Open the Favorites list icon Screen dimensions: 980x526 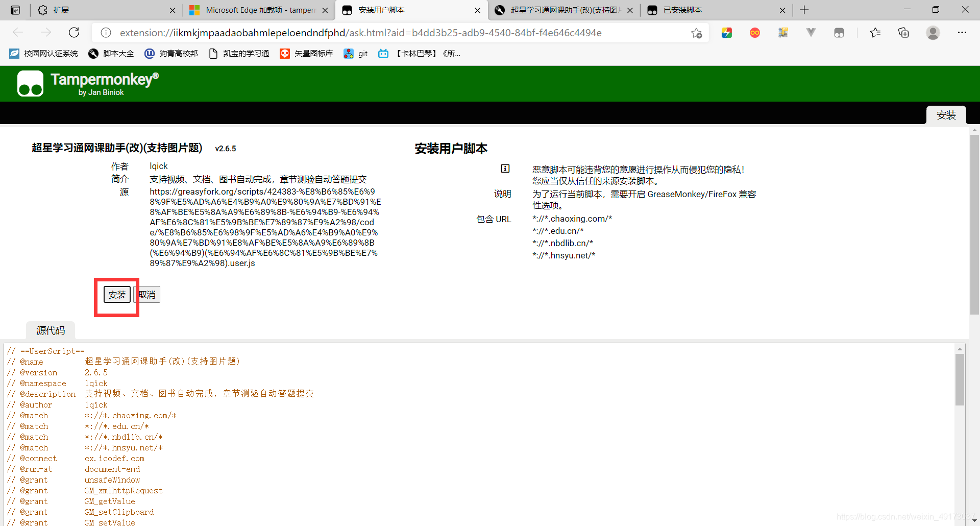click(x=875, y=33)
